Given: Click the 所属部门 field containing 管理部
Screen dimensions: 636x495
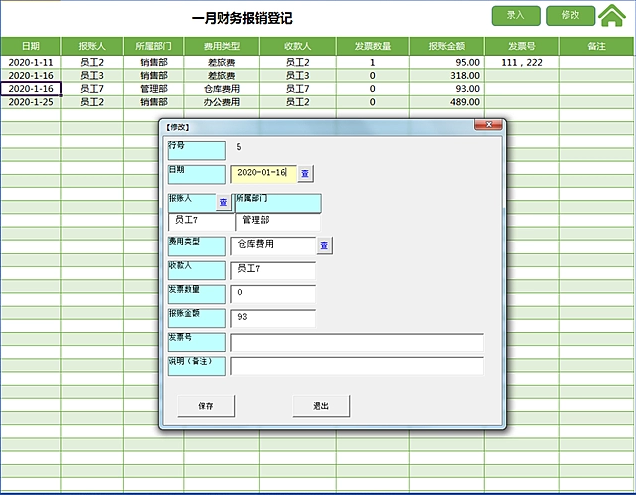Looking at the screenshot, I should click(x=278, y=222).
